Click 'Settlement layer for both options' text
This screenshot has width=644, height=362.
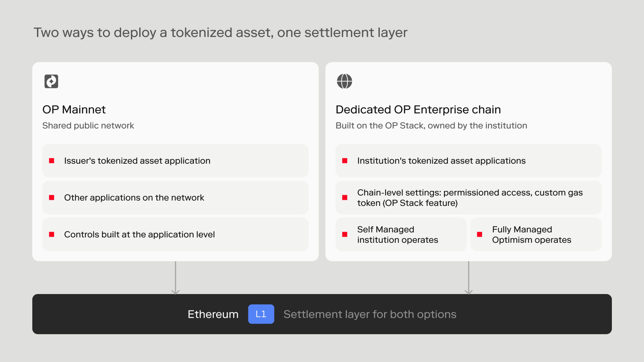coord(370,315)
